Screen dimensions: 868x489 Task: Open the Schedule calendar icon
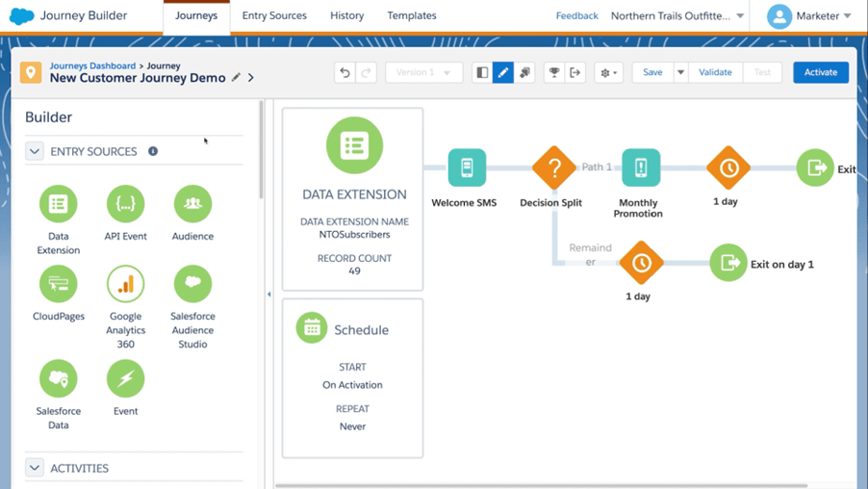point(312,328)
